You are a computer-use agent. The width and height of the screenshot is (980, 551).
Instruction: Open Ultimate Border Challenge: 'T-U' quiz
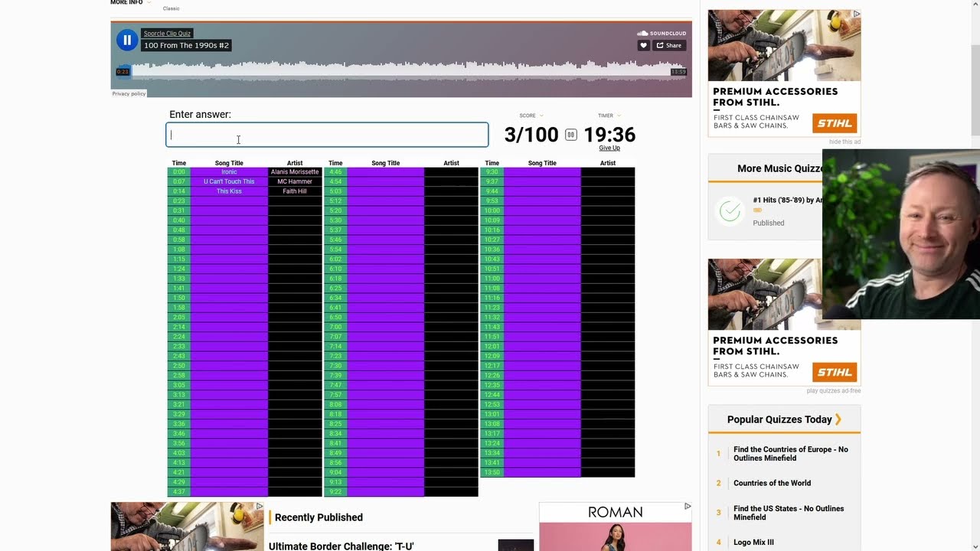point(341,546)
